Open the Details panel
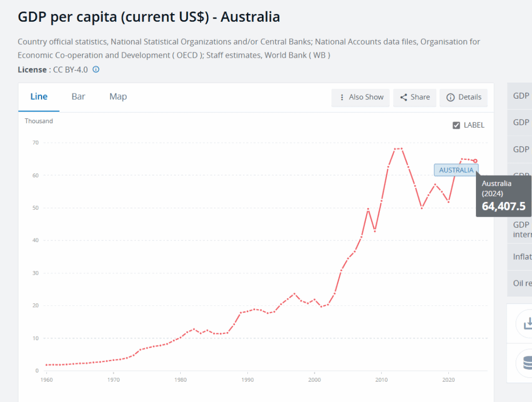This screenshot has height=402, width=532. pos(463,97)
